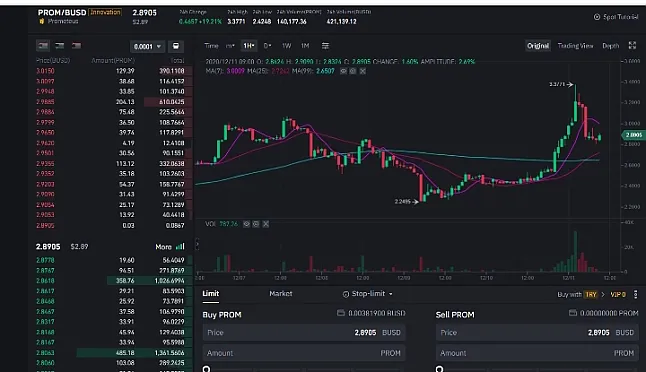This screenshot has width=646, height=372.
Task: Show sell orders only view
Action: (x=76, y=46)
